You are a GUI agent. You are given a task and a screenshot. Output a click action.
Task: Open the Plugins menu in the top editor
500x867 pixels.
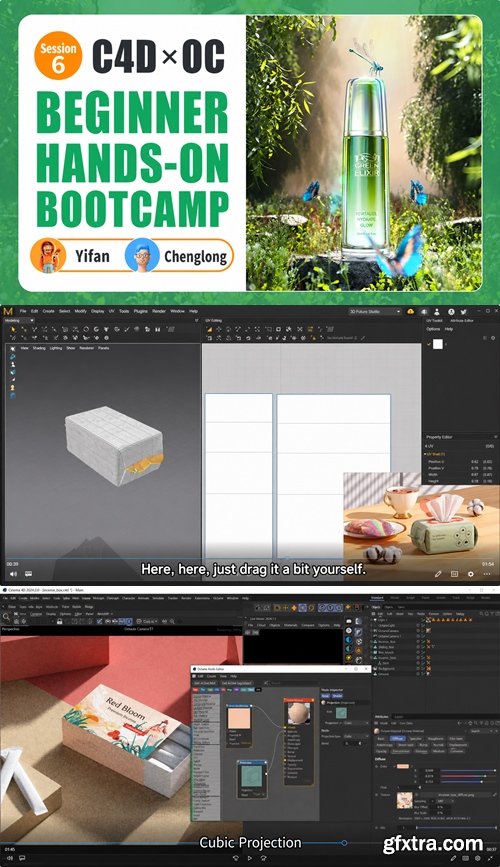click(x=140, y=311)
